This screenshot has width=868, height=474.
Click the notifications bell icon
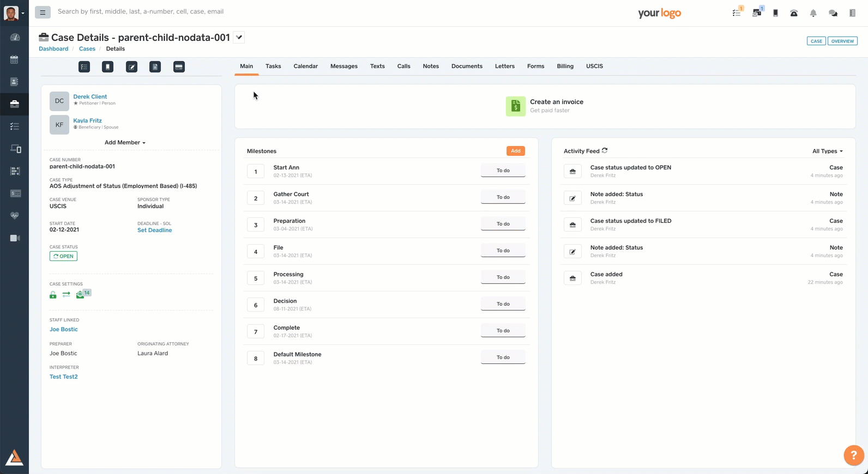[813, 13]
